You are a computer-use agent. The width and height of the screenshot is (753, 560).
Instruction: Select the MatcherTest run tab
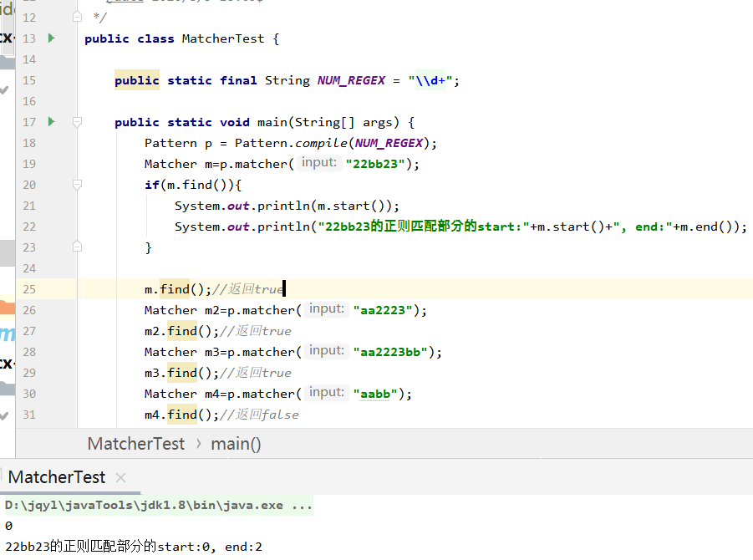click(57, 477)
